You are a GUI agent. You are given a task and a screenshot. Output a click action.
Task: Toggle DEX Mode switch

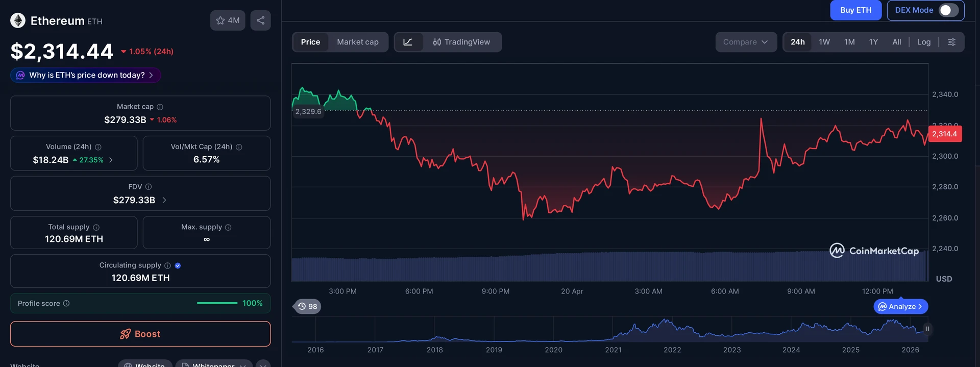949,10
